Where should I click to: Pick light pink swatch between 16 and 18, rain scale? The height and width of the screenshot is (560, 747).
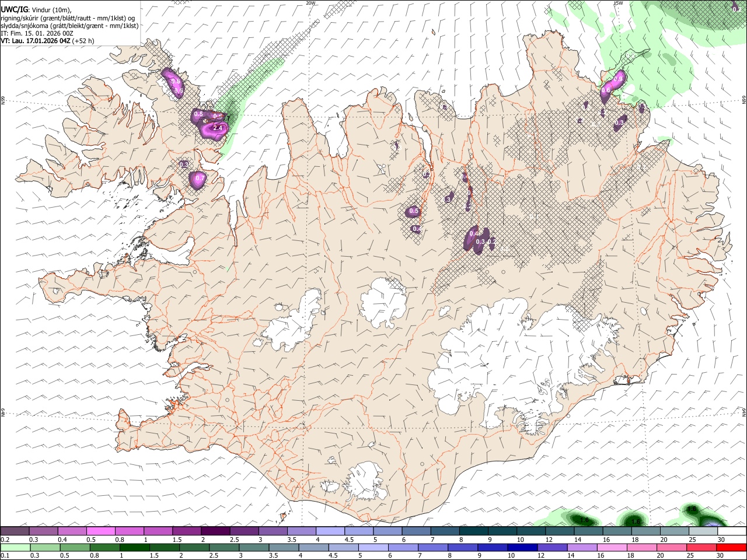tap(613, 548)
